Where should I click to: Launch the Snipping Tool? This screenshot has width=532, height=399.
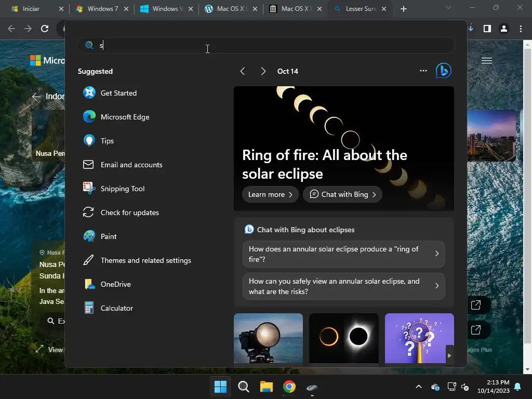[114, 188]
